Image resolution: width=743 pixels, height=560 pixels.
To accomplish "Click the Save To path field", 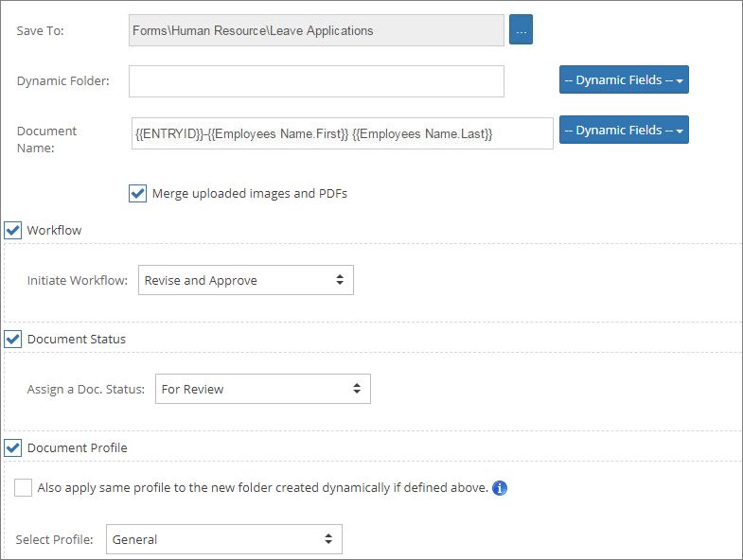I will click(x=316, y=30).
